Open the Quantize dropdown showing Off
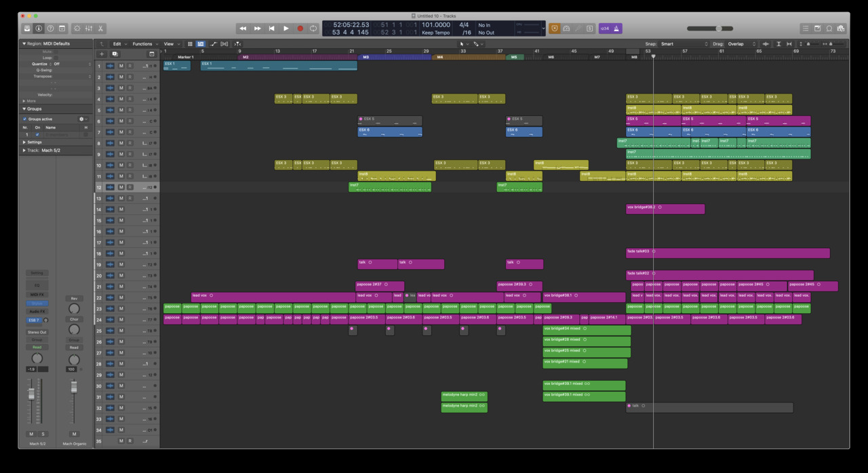The height and width of the screenshot is (473, 868). (x=72, y=64)
